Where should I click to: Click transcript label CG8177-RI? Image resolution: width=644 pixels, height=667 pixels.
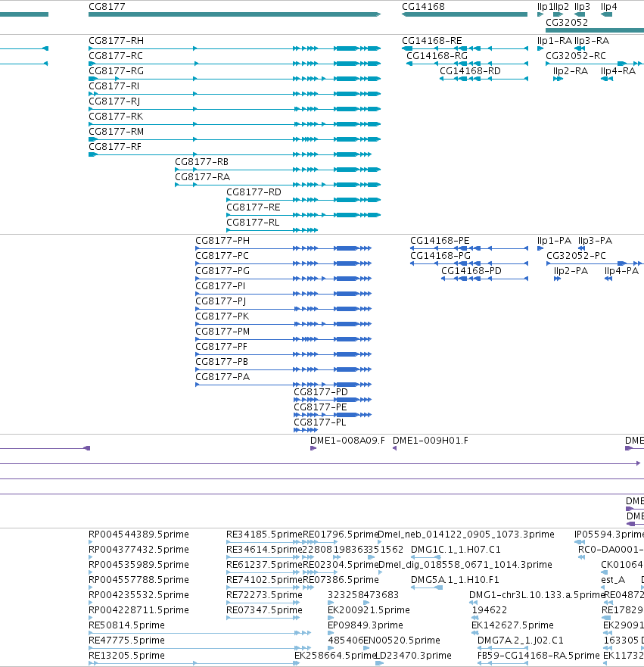[114, 86]
